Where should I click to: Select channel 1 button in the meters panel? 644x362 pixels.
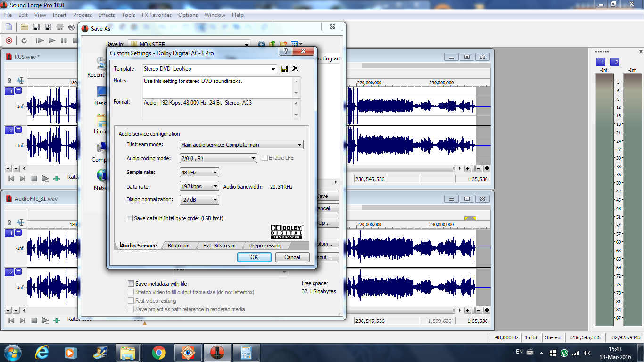pos(601,62)
